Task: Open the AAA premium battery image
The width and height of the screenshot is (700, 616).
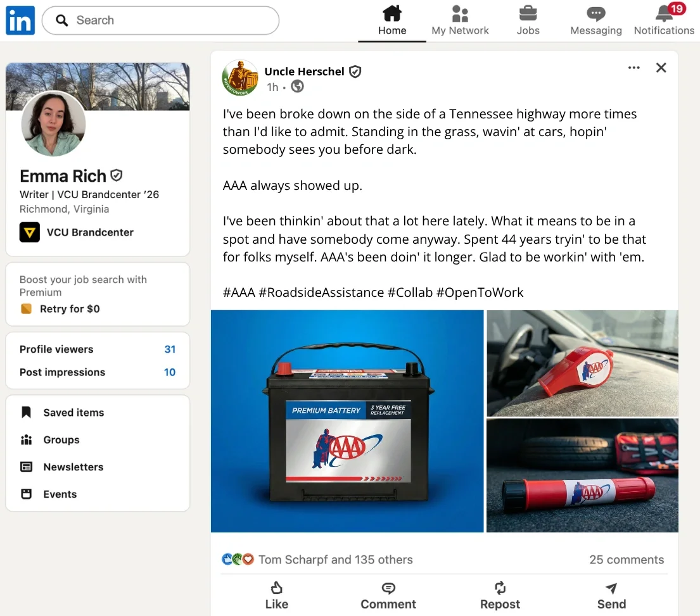Action: tap(347, 421)
